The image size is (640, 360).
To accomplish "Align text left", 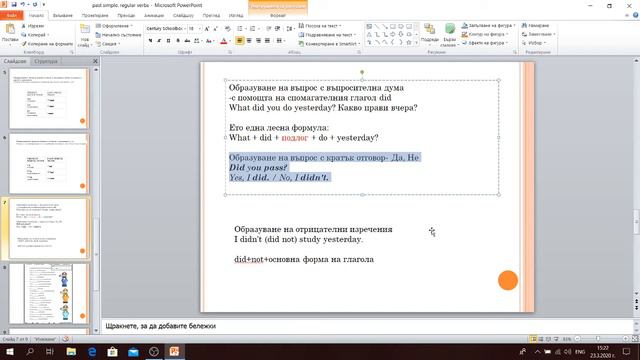I will [240, 41].
